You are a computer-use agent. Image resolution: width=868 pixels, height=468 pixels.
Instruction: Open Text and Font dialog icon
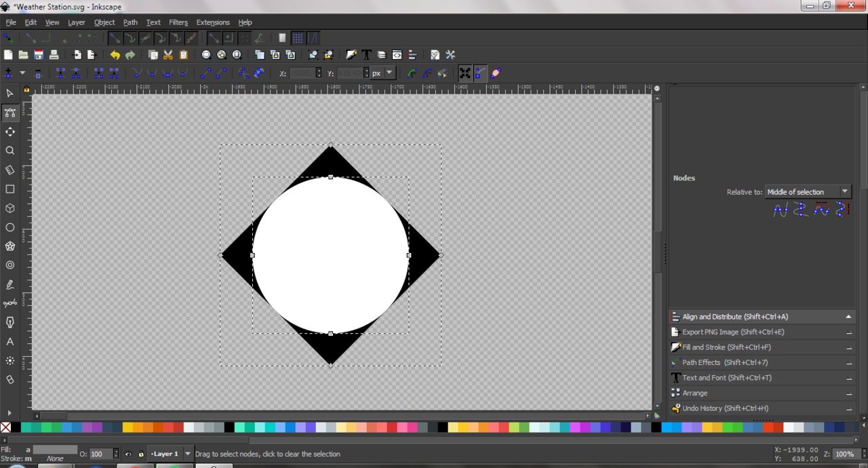pos(366,55)
